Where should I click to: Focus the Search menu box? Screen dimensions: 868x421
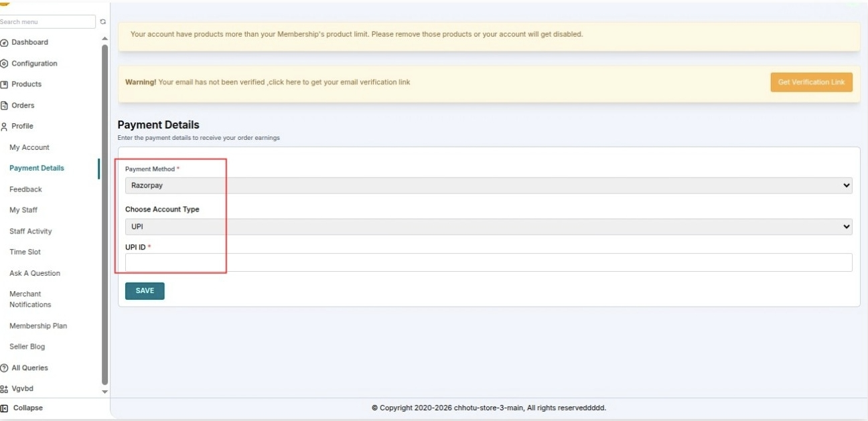tap(47, 22)
